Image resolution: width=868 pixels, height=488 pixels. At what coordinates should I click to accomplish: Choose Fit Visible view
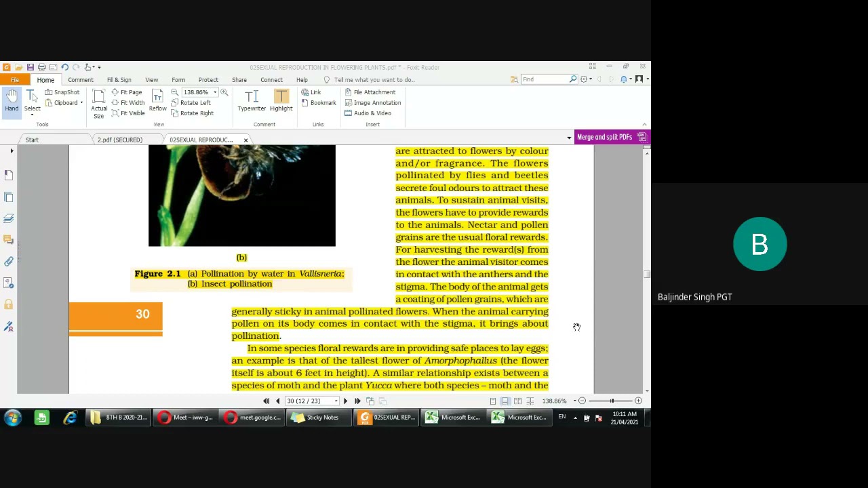tap(128, 113)
